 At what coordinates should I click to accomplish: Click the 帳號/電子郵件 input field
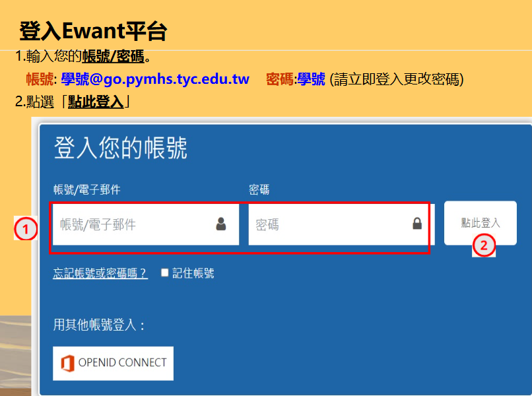146,224
